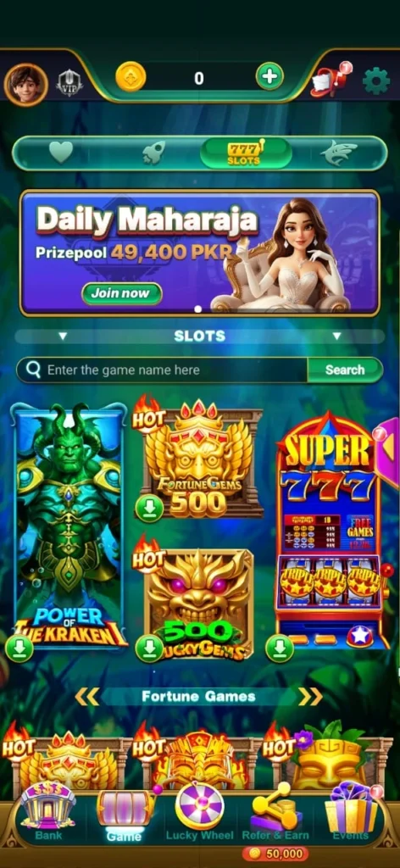Focus the game name search field
The image size is (400, 868).
pos(162,370)
